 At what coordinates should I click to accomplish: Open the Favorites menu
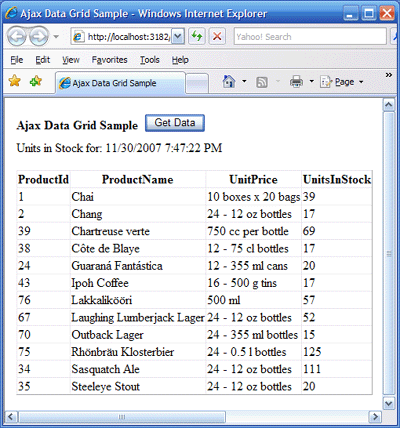109,60
